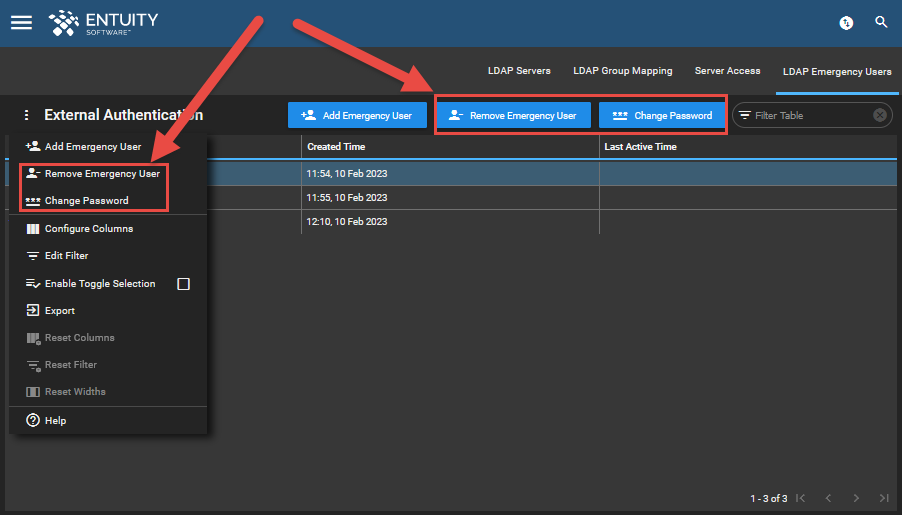902x515 pixels.
Task: Open the hamburger main menu
Action: 21,22
